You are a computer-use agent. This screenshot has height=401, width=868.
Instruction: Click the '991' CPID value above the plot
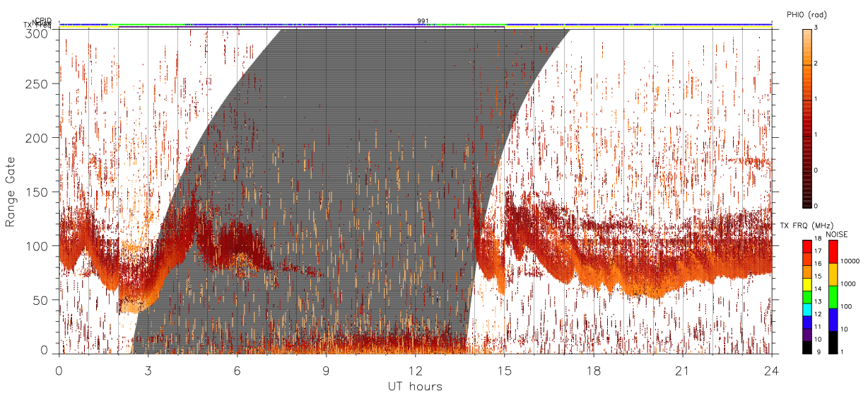click(x=423, y=21)
